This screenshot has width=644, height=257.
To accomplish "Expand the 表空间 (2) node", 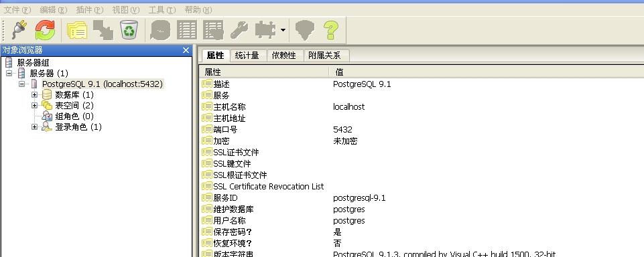I will 34,105.
